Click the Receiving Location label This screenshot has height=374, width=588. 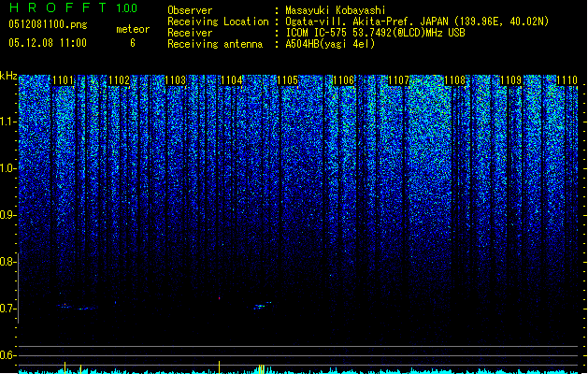click(218, 22)
